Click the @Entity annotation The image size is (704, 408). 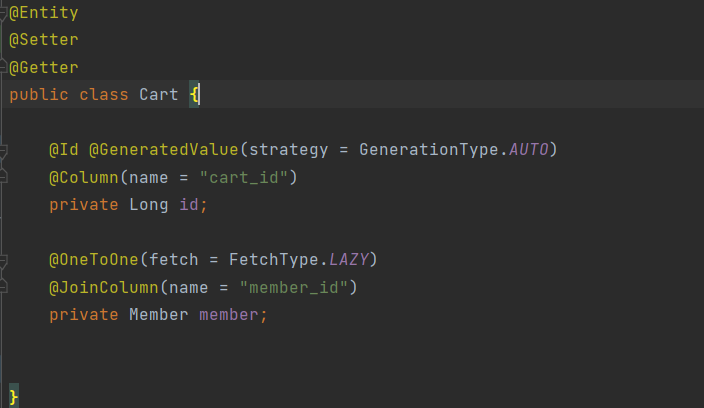tap(44, 13)
